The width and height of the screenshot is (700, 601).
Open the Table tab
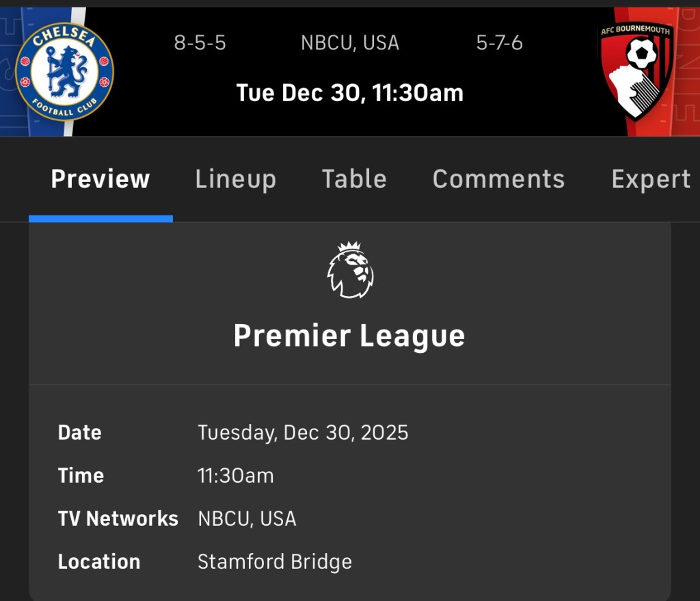(x=354, y=179)
